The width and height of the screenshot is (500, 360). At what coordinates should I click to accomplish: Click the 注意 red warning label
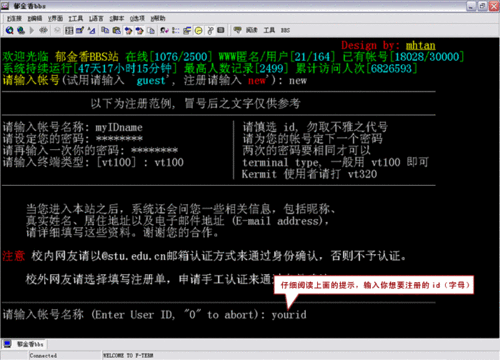pyautogui.click(x=13, y=256)
